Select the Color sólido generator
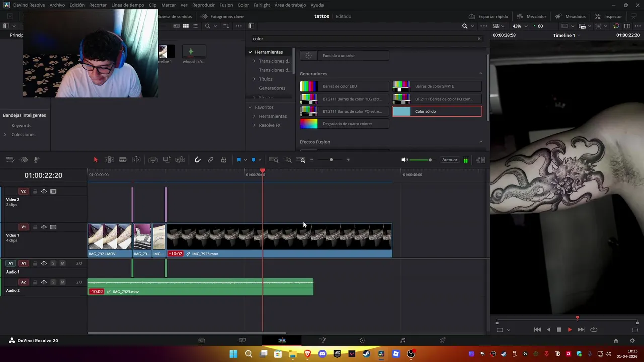 click(437, 111)
